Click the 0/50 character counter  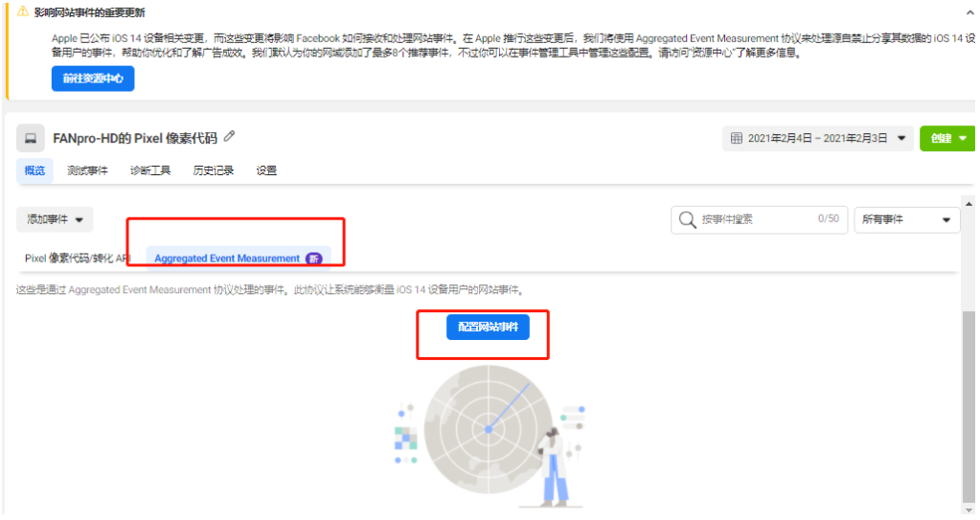(828, 218)
